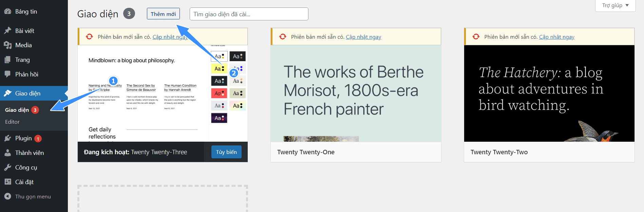Open the Phản hồi menu item
644x212 pixels.
click(34, 74)
